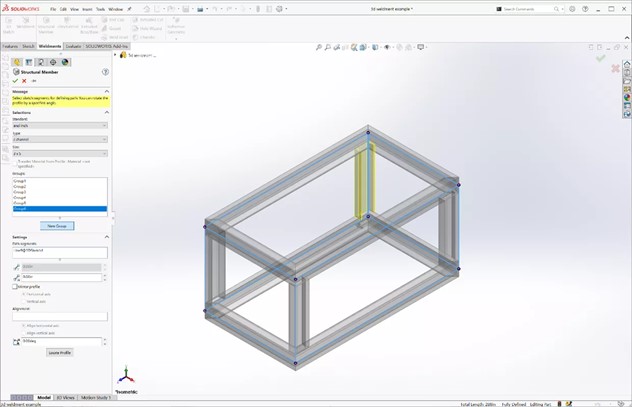Select Vertical axis mirror radio button
The height and width of the screenshot is (407, 632).
pos(24,301)
